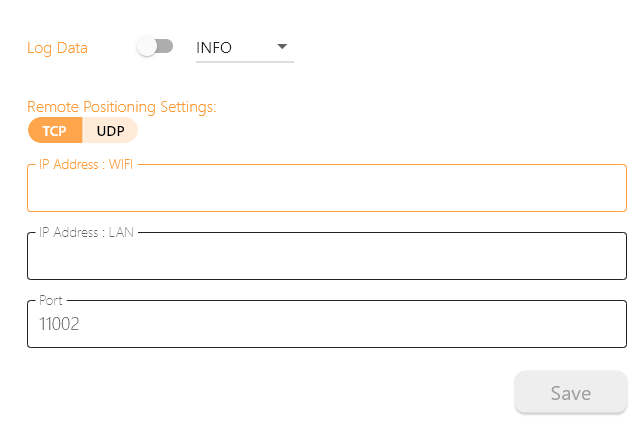Click the INFO text in log level selector

coord(214,47)
